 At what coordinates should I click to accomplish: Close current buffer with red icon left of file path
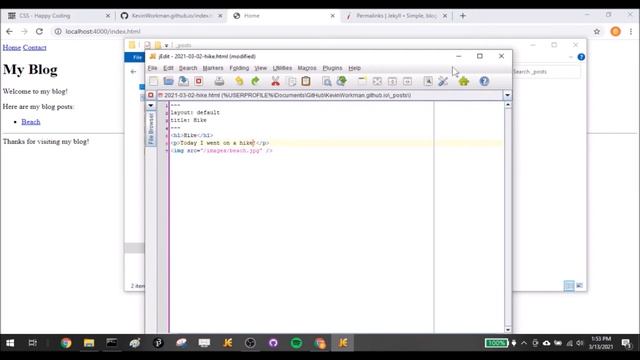click(151, 95)
